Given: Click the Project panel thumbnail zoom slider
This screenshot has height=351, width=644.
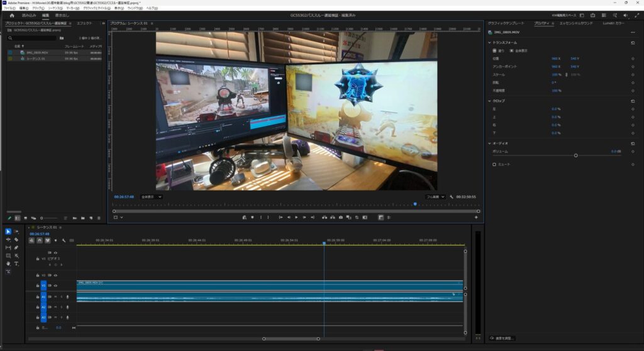Looking at the screenshot, I should click(x=48, y=218).
